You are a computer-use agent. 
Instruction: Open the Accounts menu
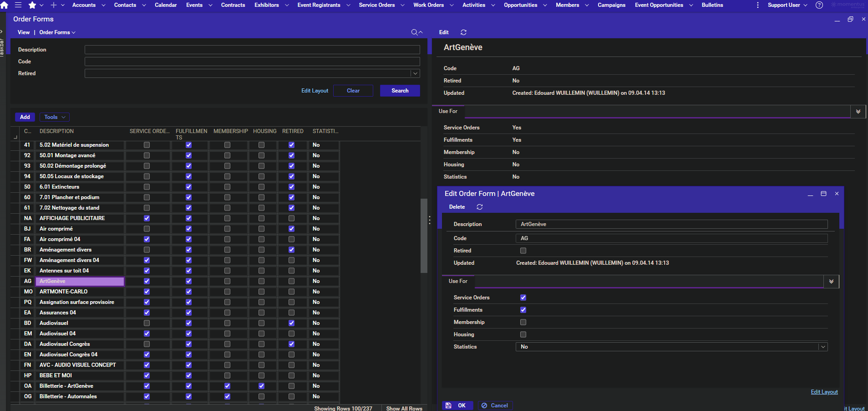84,5
